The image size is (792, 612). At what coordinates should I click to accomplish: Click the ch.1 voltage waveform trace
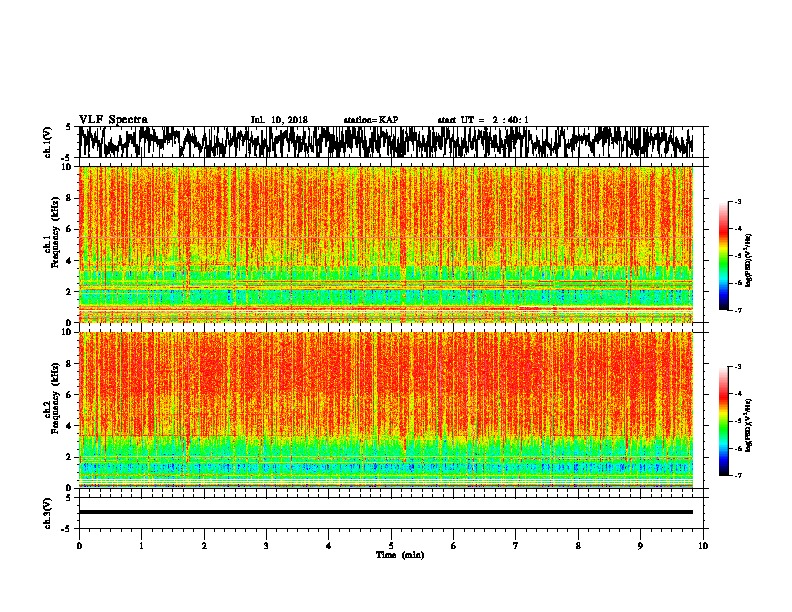pos(386,142)
